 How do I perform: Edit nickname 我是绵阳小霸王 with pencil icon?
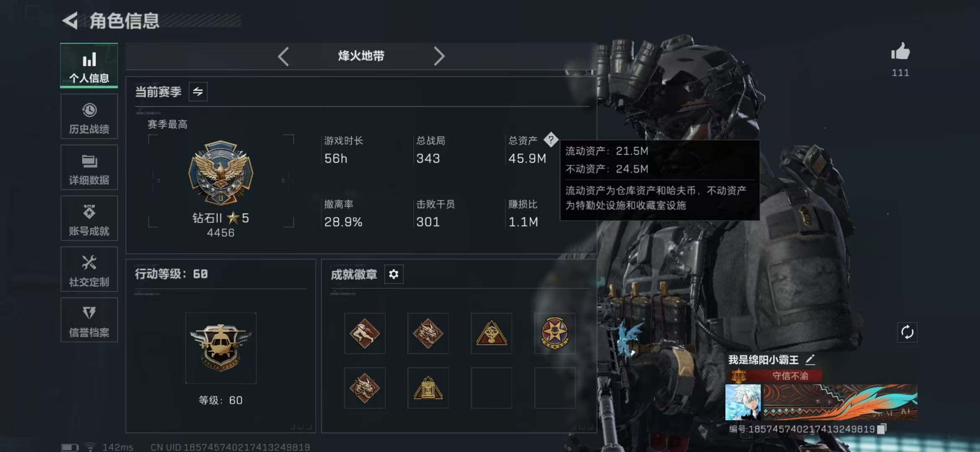(x=810, y=360)
